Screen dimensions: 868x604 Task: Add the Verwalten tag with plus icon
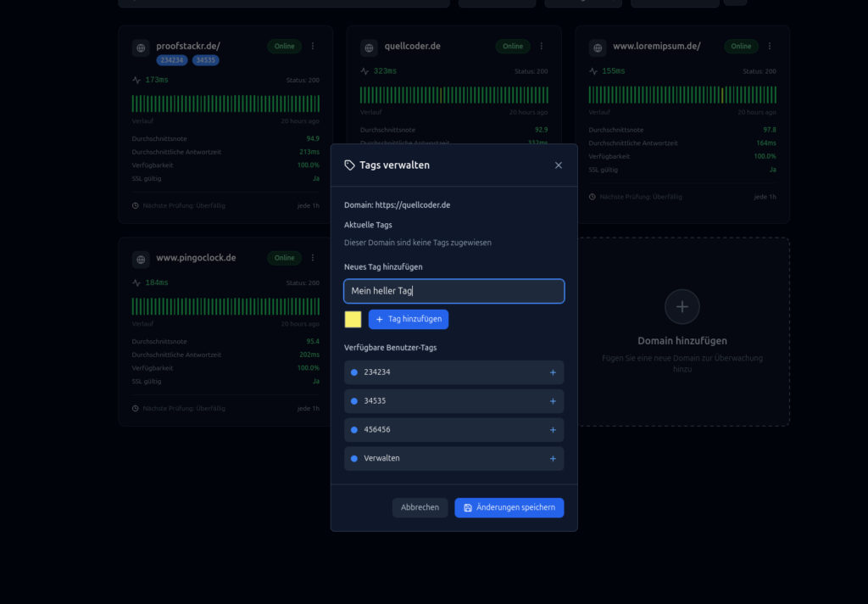[x=553, y=458]
